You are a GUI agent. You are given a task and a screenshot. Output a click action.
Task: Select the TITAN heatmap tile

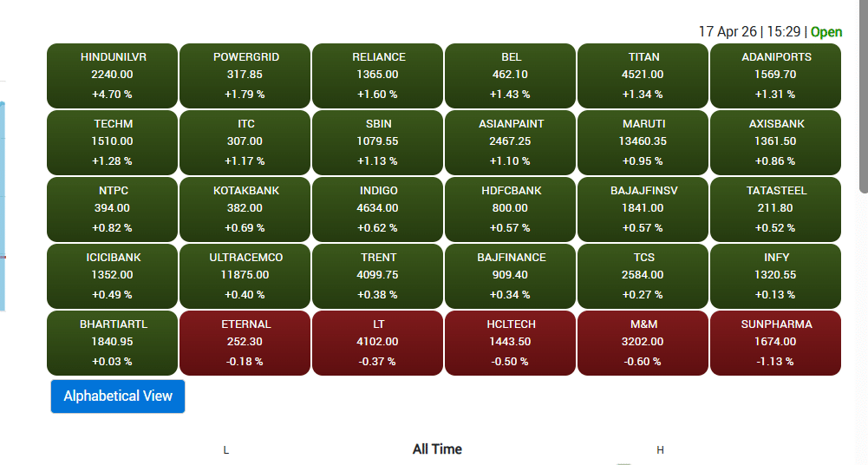tap(643, 75)
